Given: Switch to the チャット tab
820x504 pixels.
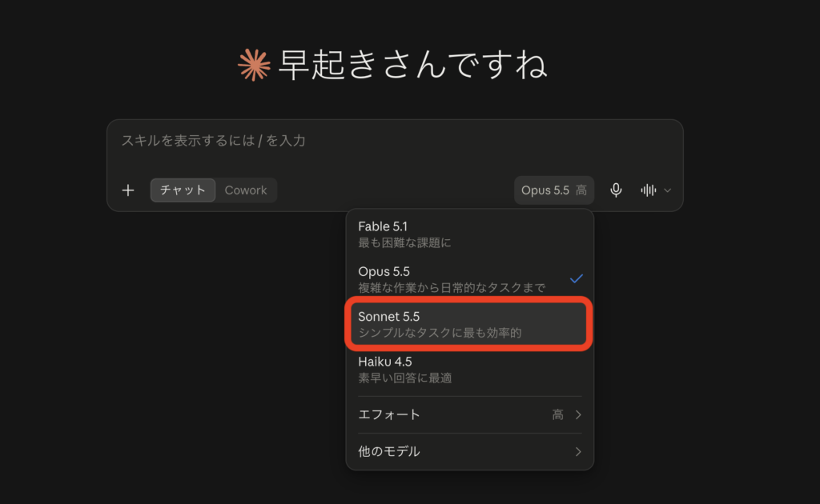Looking at the screenshot, I should point(183,190).
